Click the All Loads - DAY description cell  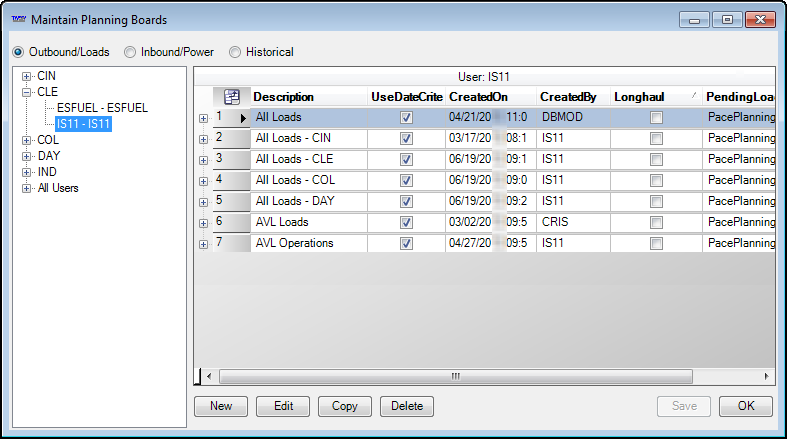309,201
